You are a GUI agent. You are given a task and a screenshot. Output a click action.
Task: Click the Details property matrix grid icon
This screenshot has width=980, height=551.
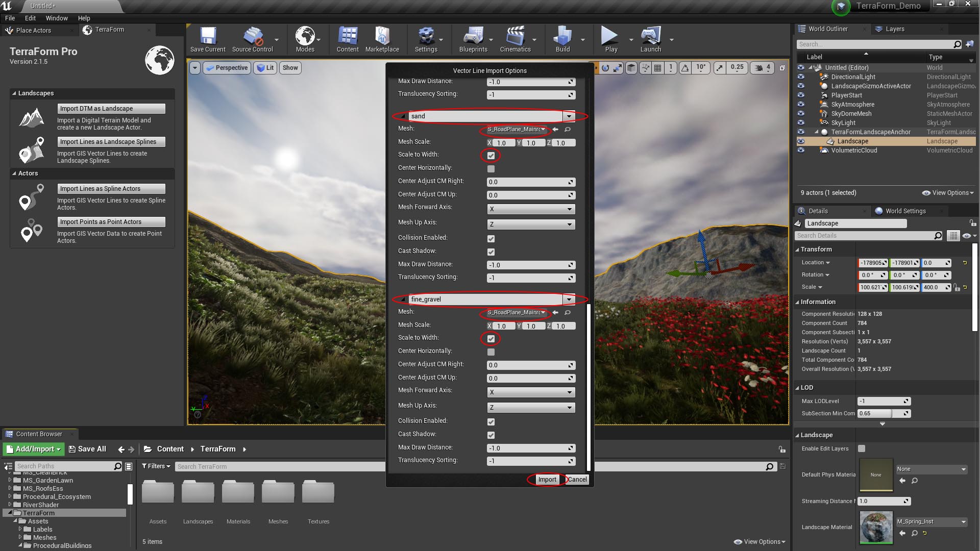[953, 236]
